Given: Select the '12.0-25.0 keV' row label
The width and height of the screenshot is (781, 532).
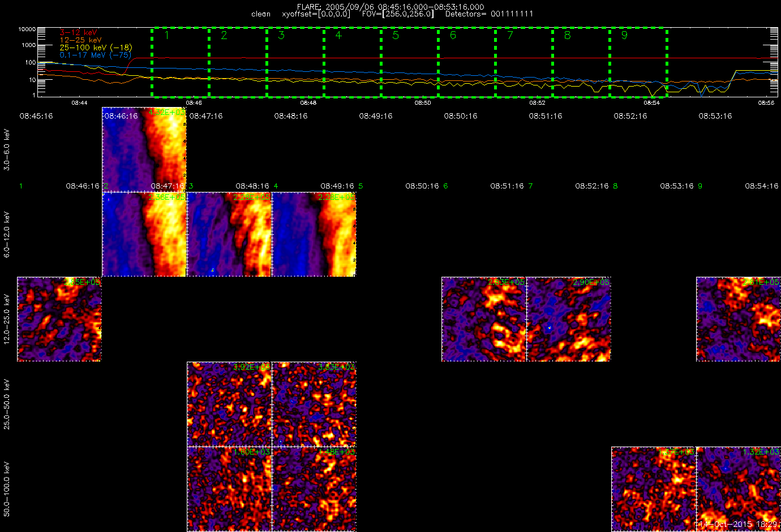Looking at the screenshot, I should pos(7,319).
